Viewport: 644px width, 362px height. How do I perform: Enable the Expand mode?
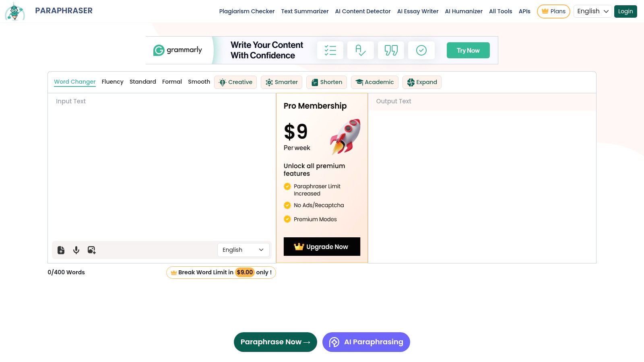tap(422, 82)
